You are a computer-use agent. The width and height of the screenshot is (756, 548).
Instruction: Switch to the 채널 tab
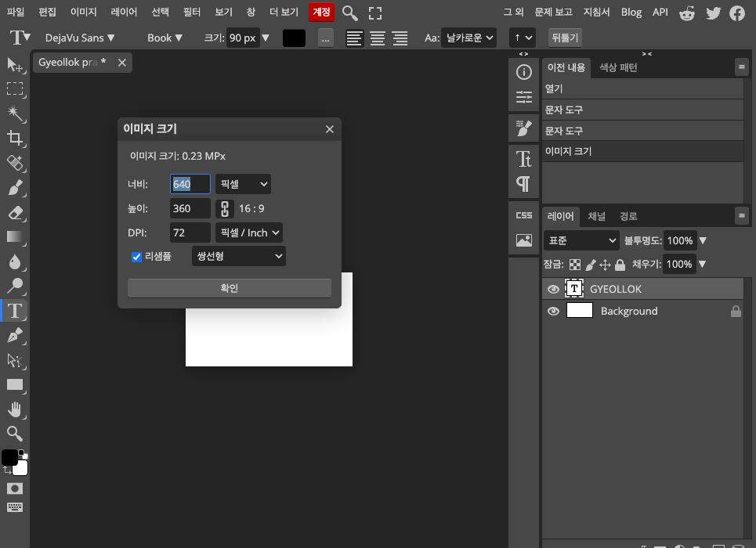597,216
